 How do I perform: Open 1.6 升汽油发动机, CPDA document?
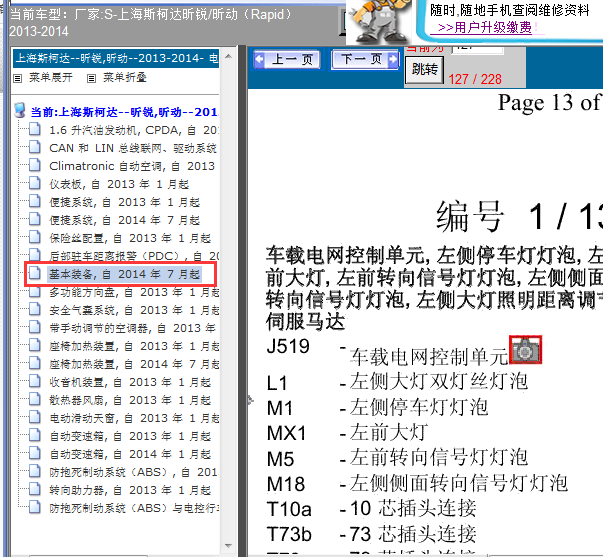(133, 130)
